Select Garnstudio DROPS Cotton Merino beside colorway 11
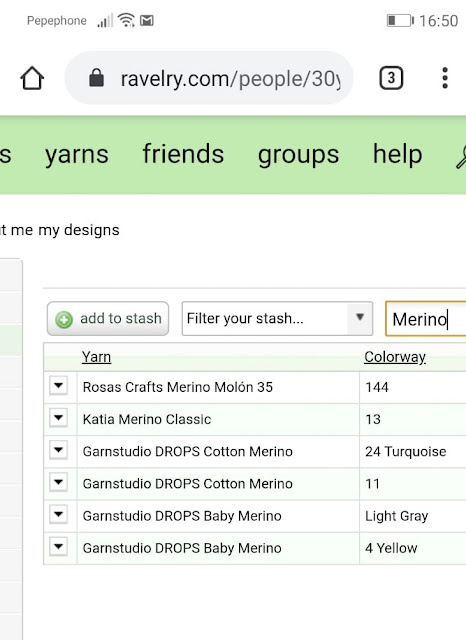The height and width of the screenshot is (640, 466). click(x=188, y=484)
